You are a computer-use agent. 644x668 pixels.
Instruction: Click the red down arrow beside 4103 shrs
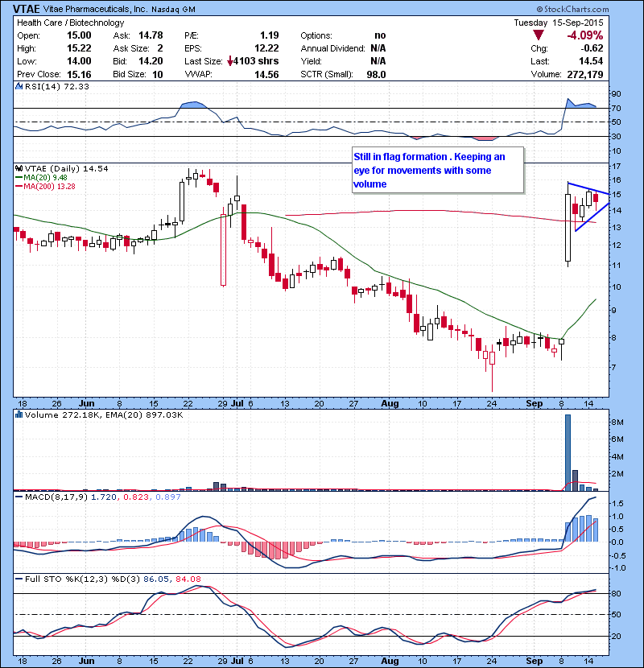tap(230, 61)
